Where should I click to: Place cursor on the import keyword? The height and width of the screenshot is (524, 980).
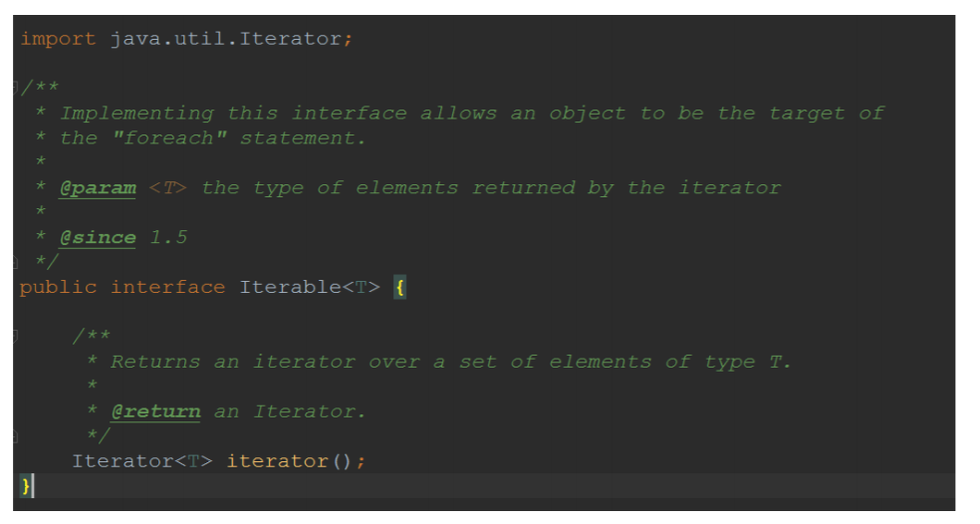[58, 39]
